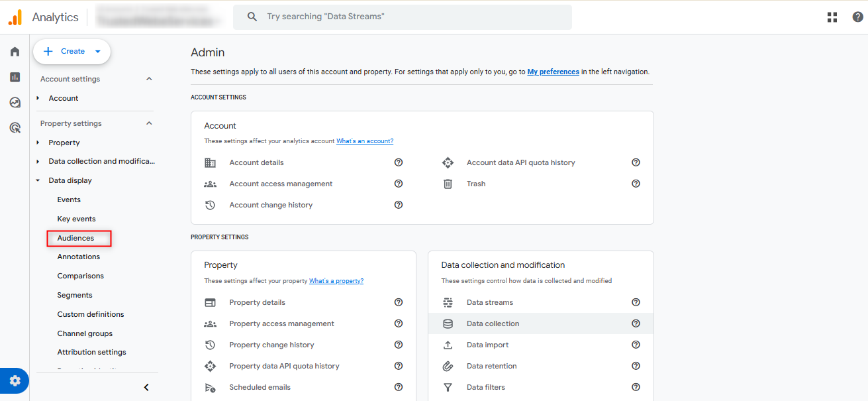Open Account access management setting
The width and height of the screenshot is (868, 401).
point(281,184)
